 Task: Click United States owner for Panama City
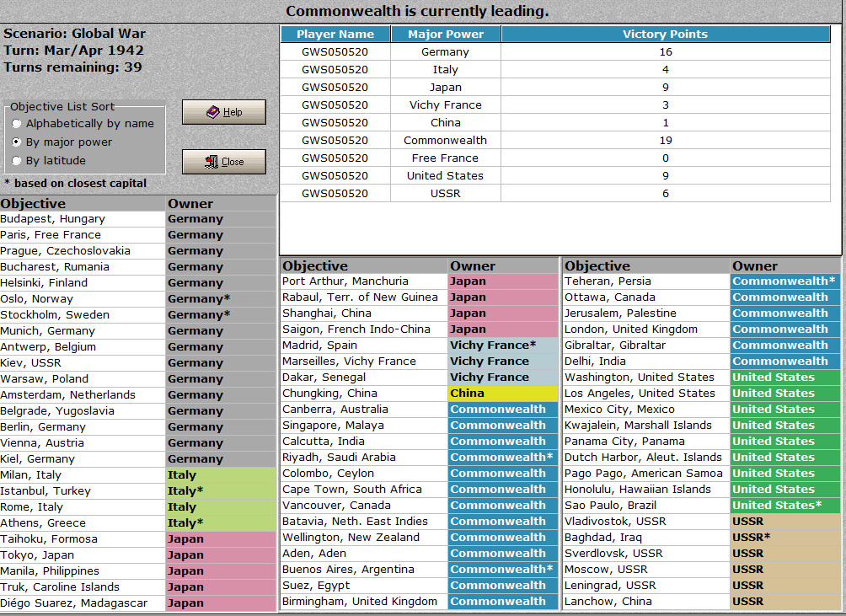click(x=785, y=442)
